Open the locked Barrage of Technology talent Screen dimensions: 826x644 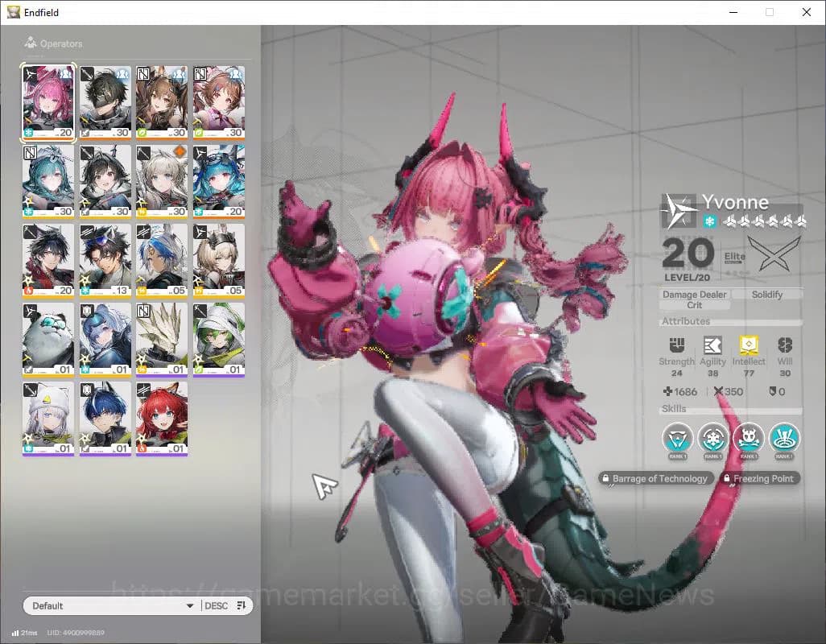pyautogui.click(x=656, y=479)
